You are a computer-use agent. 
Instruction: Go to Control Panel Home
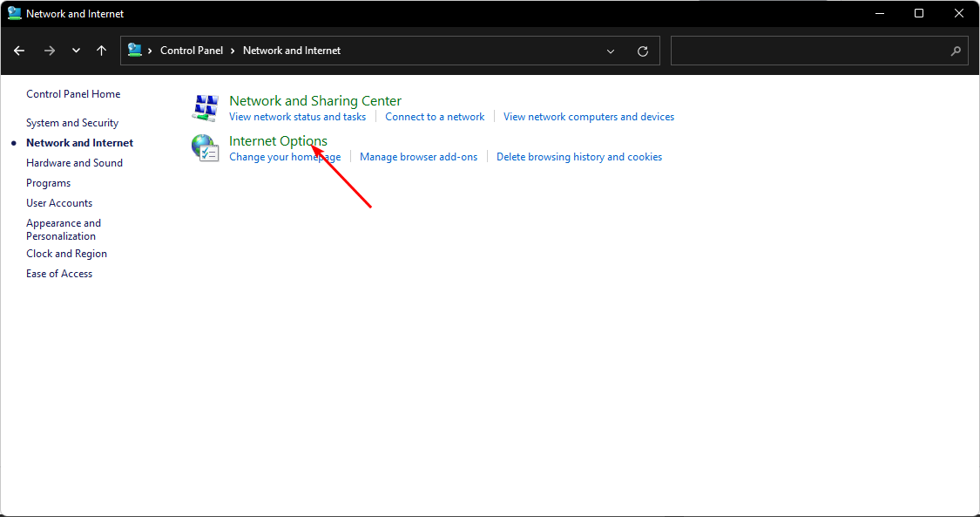73,94
